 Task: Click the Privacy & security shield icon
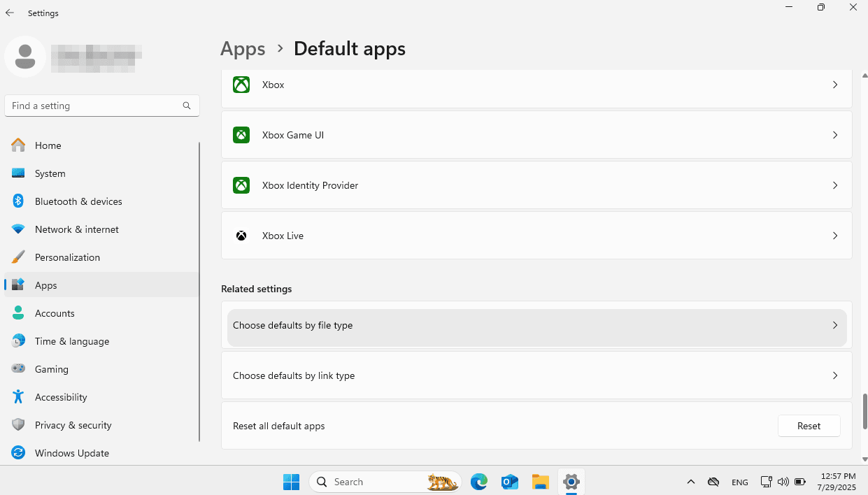click(19, 425)
